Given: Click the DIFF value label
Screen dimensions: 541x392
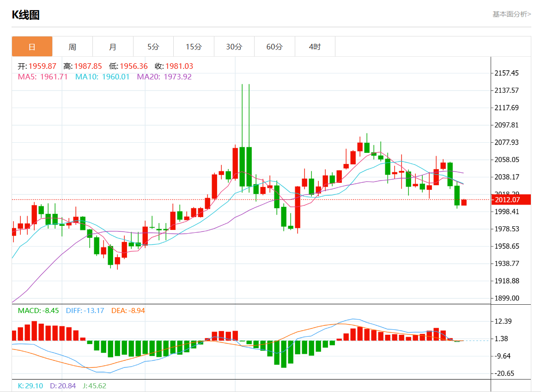Looking at the screenshot, I should 85,311.
